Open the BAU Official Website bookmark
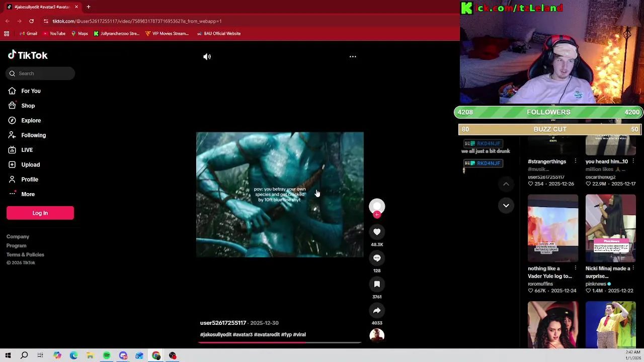Viewport: 644px width, 362px height. (218, 34)
